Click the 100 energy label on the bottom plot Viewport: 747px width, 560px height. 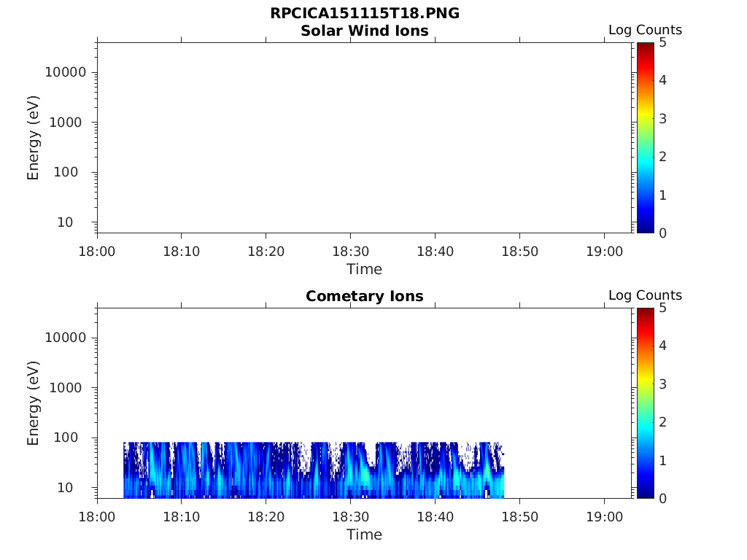point(66,437)
